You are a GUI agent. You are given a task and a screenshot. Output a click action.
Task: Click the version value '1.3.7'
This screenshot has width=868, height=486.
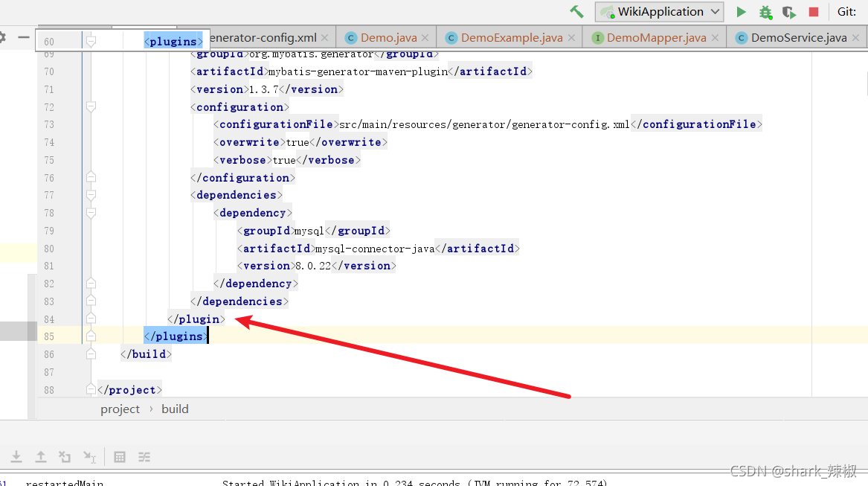[x=264, y=89]
